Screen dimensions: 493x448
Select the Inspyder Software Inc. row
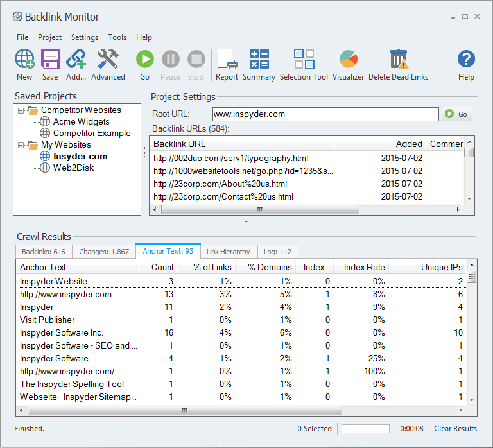coord(241,333)
